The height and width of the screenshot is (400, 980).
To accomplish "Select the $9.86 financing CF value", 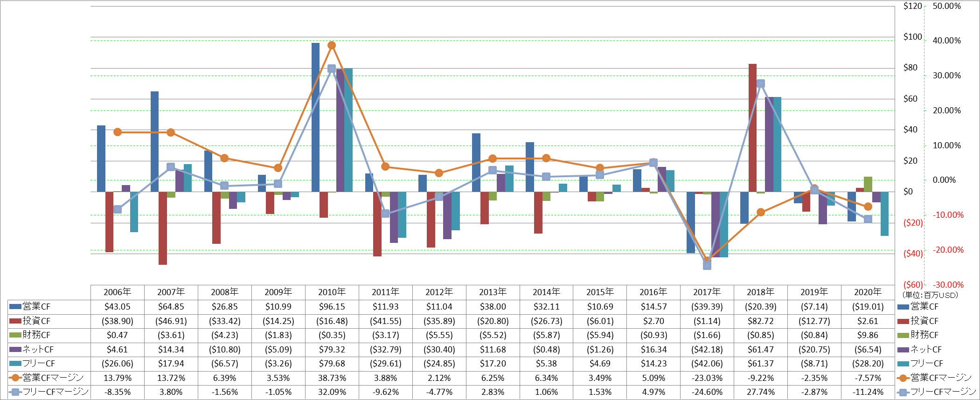I will click(x=868, y=335).
